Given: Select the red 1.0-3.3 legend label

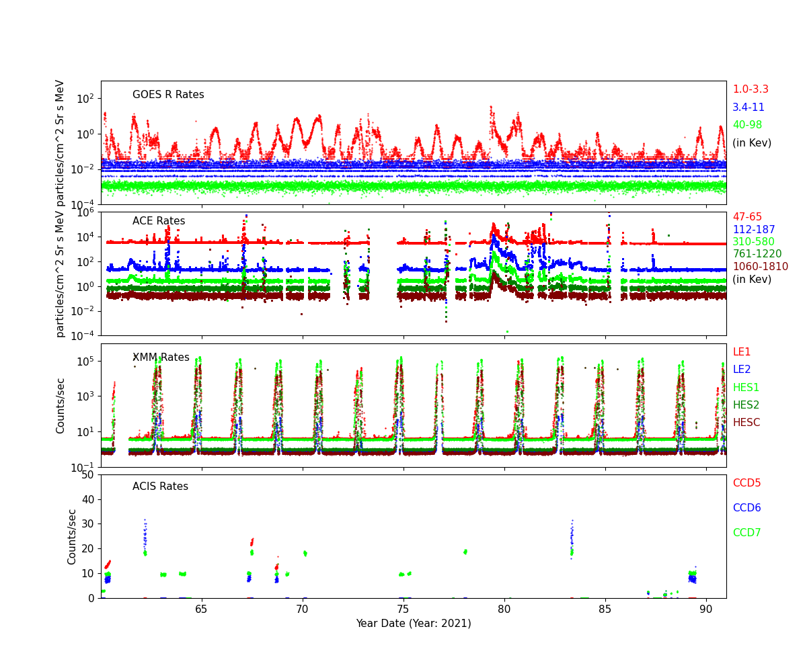Looking at the screenshot, I should pos(751,89).
